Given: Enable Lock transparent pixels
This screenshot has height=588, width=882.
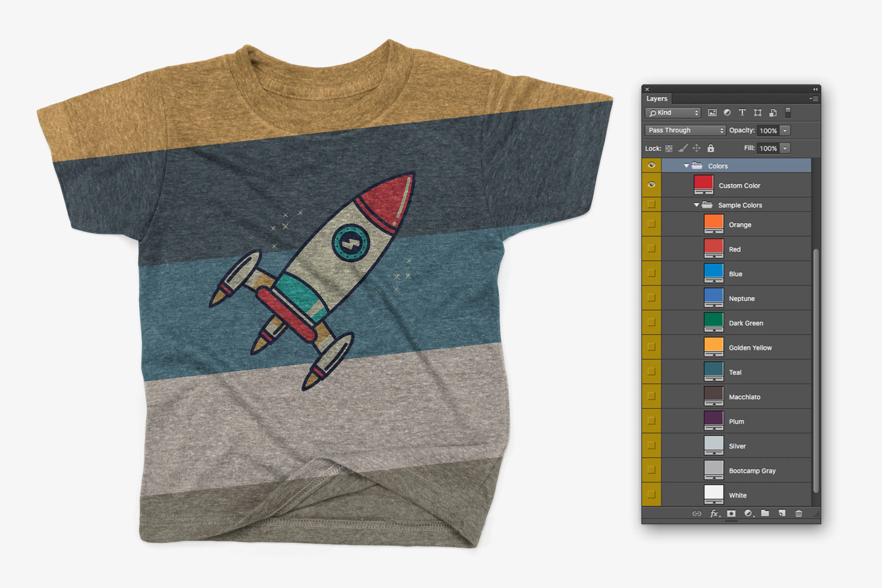Looking at the screenshot, I should pos(669,148).
